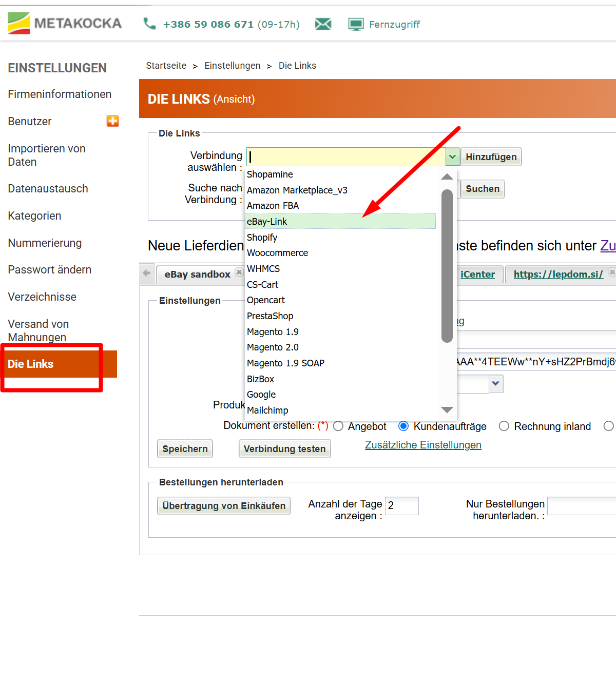Click the Speichern button
Image resolution: width=616 pixels, height=685 pixels.
click(x=185, y=449)
